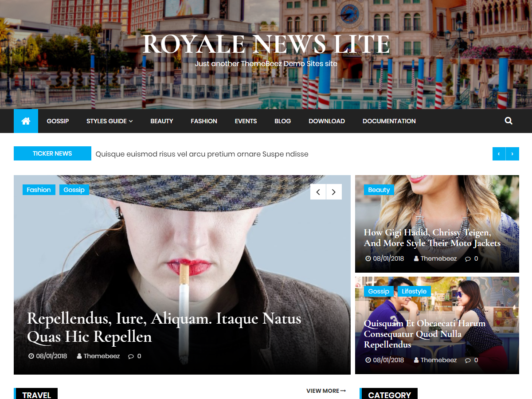Open the Documentation menu item
The width and height of the screenshot is (532, 399).
coord(389,121)
